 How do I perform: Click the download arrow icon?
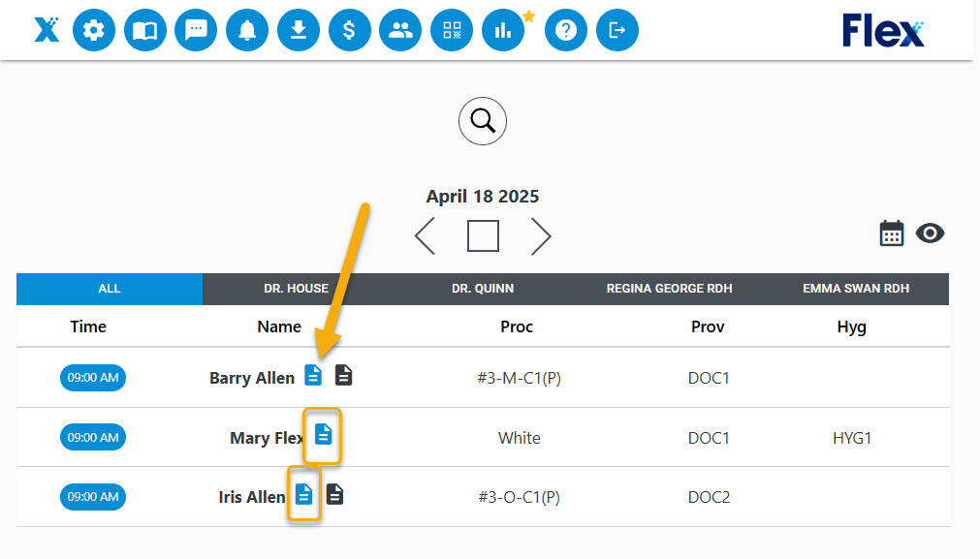(299, 30)
